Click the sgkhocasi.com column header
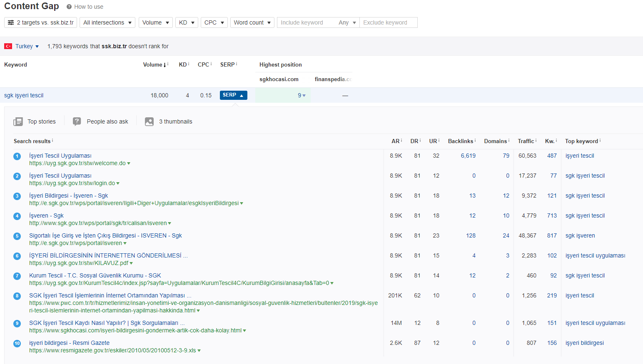This screenshot has height=364, width=643. coord(279,79)
